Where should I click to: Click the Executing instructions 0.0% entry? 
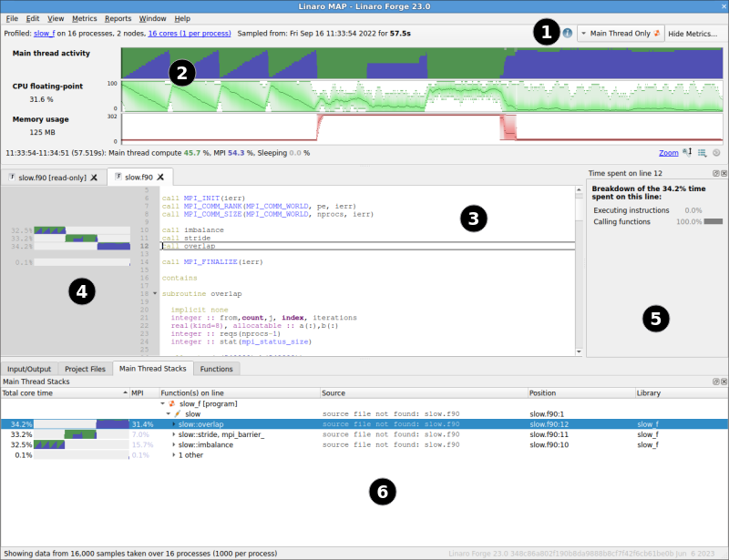click(x=648, y=210)
